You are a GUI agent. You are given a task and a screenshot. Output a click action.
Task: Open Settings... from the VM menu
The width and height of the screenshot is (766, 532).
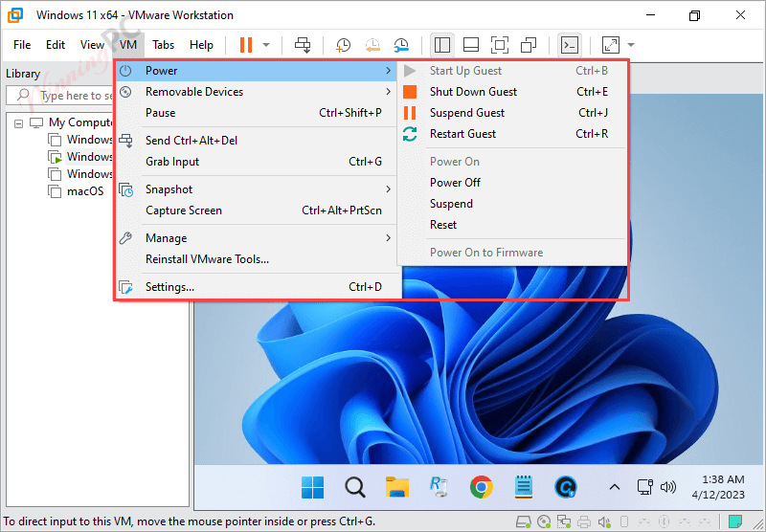pyautogui.click(x=256, y=287)
